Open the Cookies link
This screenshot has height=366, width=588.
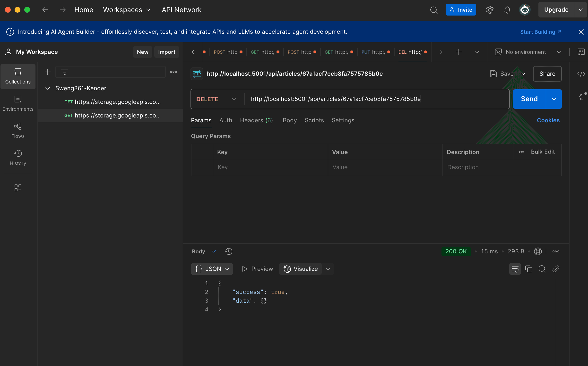pos(548,120)
